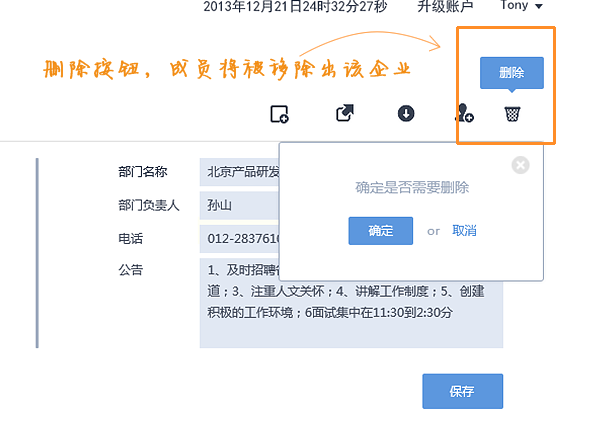
Task: Cancel deletion via the 取消 link
Action: 464,231
